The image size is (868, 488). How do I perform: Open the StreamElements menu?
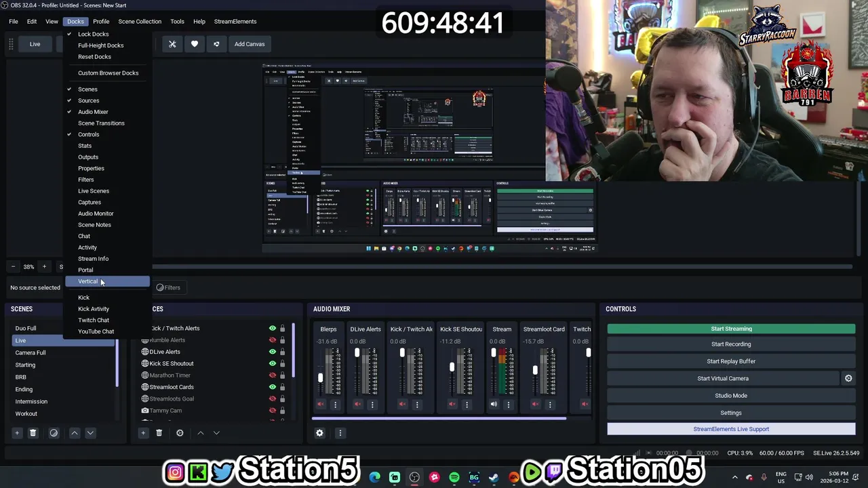235,22
